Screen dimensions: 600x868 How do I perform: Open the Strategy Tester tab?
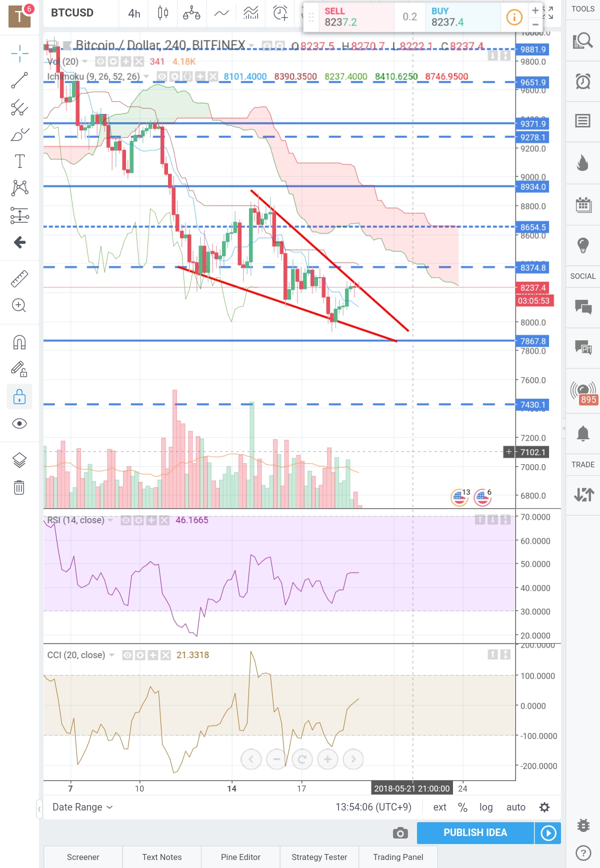coord(319,857)
